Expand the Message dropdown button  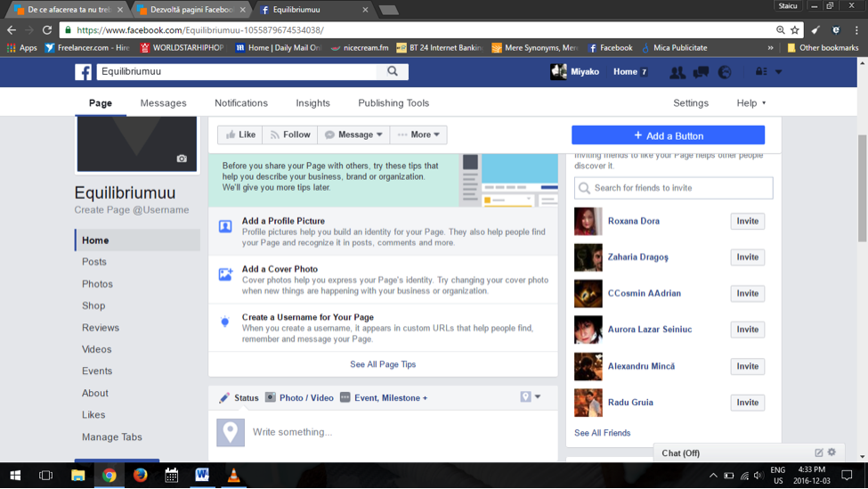click(353, 134)
